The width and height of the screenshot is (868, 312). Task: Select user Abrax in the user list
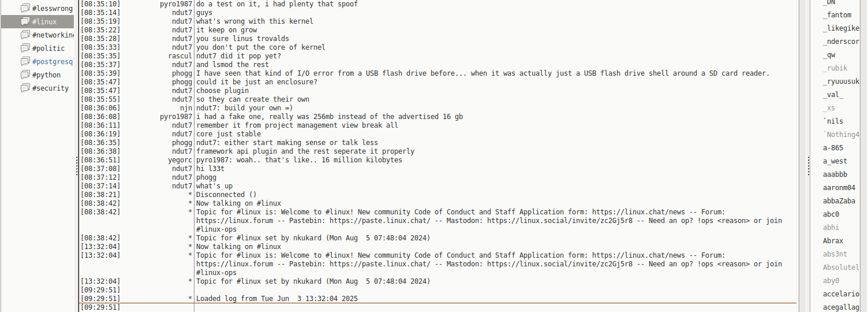pyautogui.click(x=833, y=241)
